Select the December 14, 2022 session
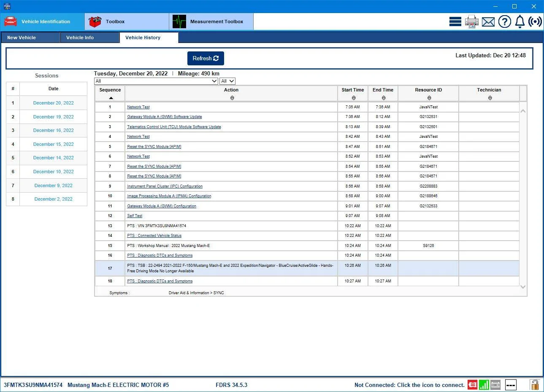 pos(54,158)
